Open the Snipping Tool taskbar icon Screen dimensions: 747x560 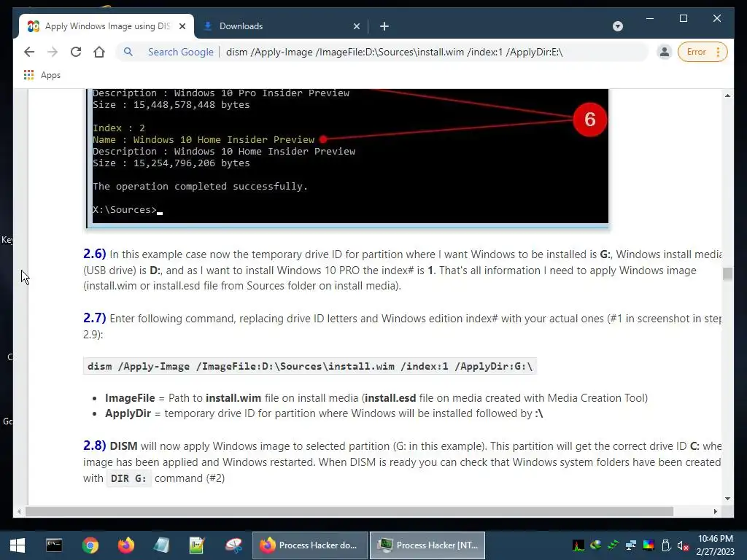(x=233, y=545)
